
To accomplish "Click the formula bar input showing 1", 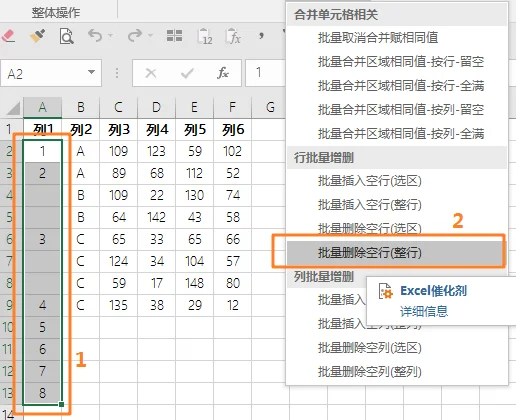I will (265, 73).
